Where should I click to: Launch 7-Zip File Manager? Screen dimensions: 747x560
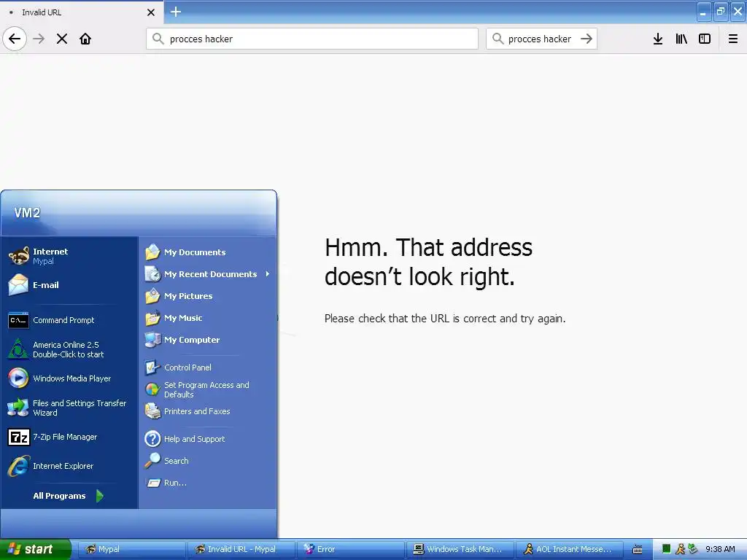[69, 437]
